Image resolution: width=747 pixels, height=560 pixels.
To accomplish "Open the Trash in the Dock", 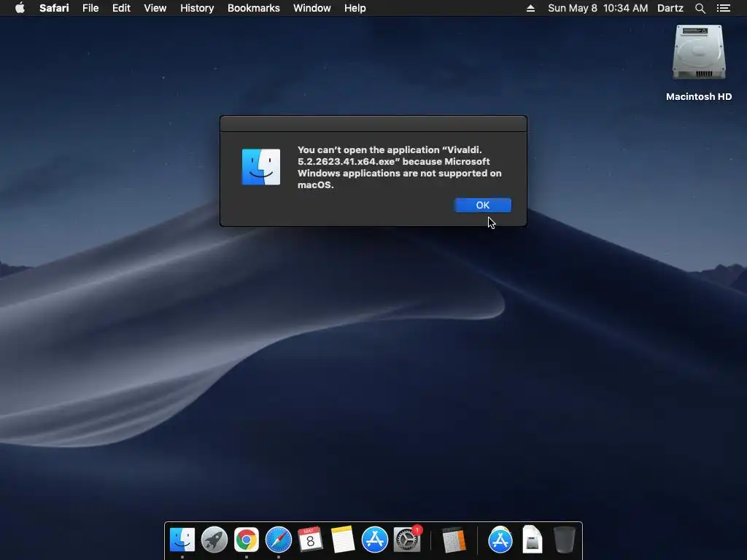I will 565,540.
